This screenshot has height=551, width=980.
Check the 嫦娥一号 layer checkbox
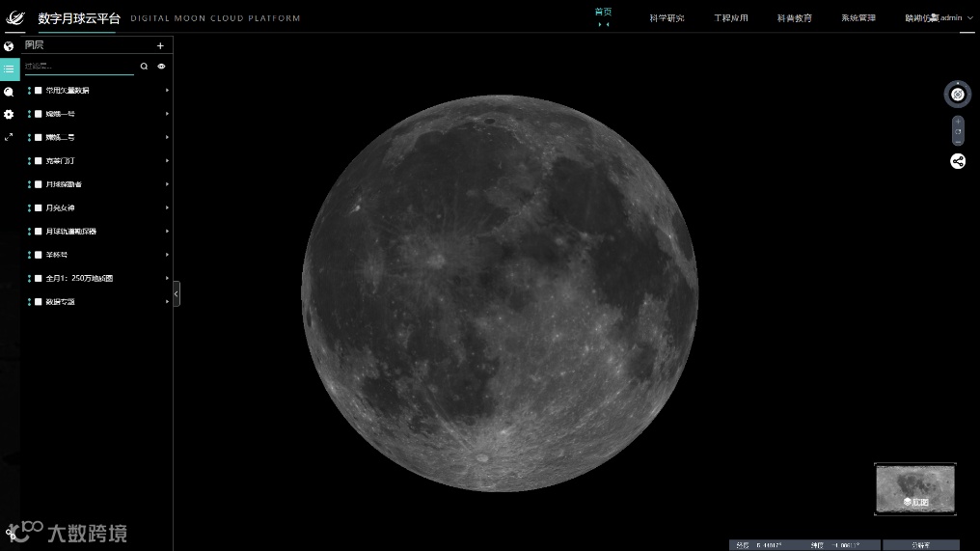[39, 114]
